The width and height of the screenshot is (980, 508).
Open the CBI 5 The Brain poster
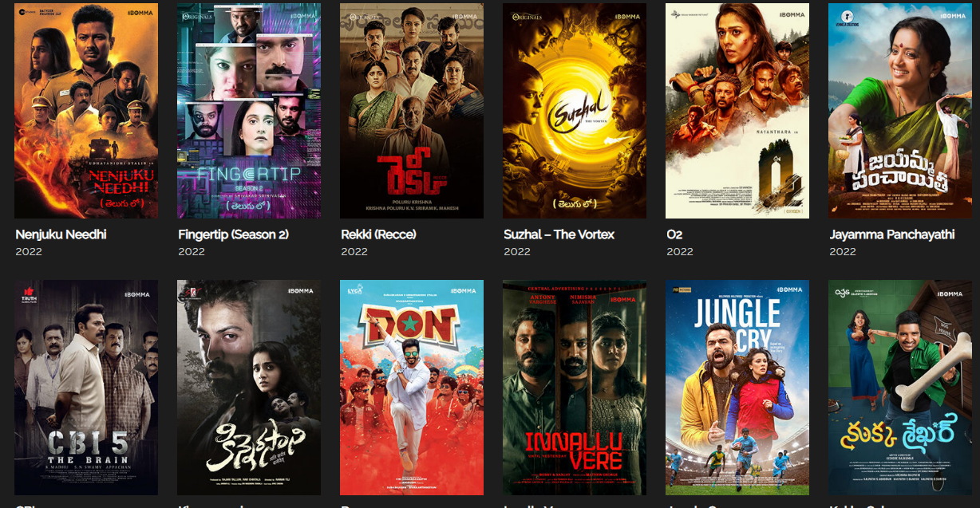[86, 388]
